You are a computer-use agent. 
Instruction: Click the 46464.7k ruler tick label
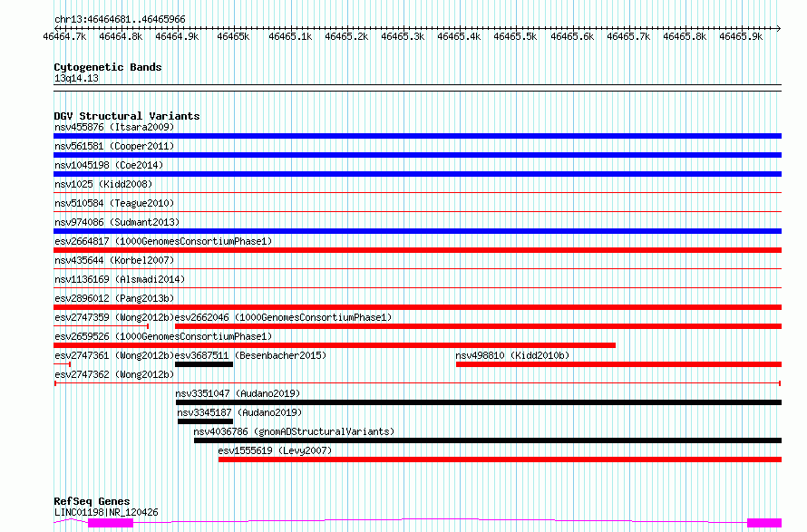coord(65,37)
